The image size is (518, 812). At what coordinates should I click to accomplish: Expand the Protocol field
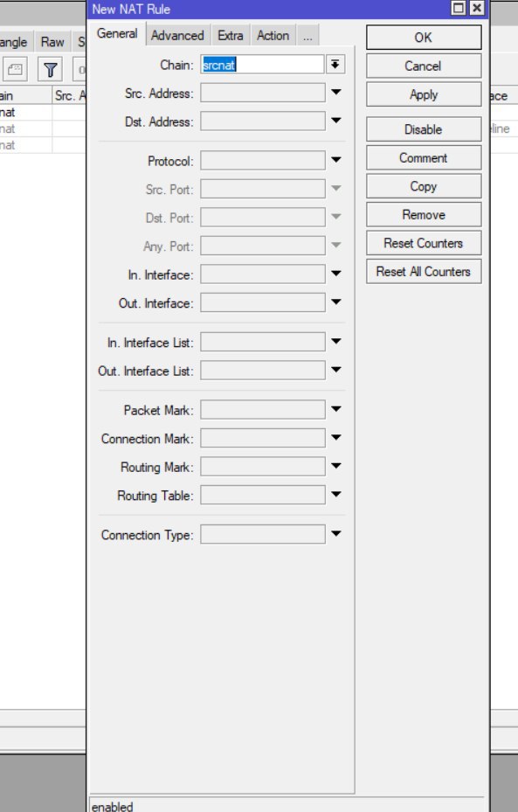click(x=335, y=161)
